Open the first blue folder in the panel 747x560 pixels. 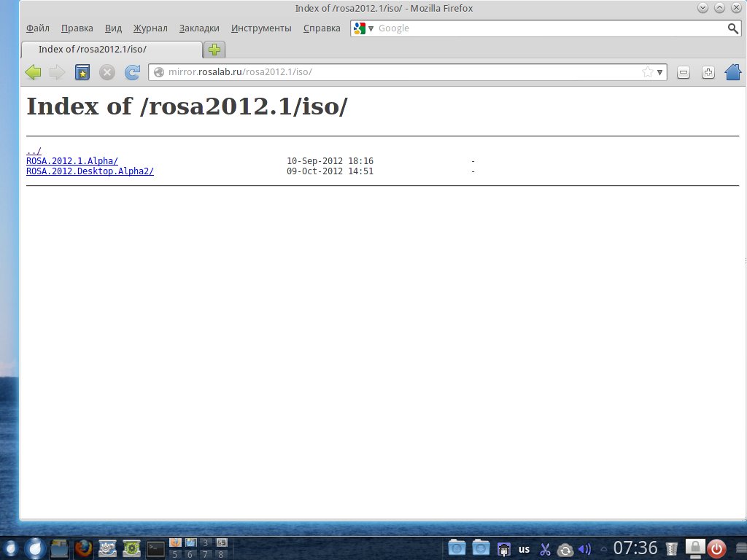click(x=457, y=548)
